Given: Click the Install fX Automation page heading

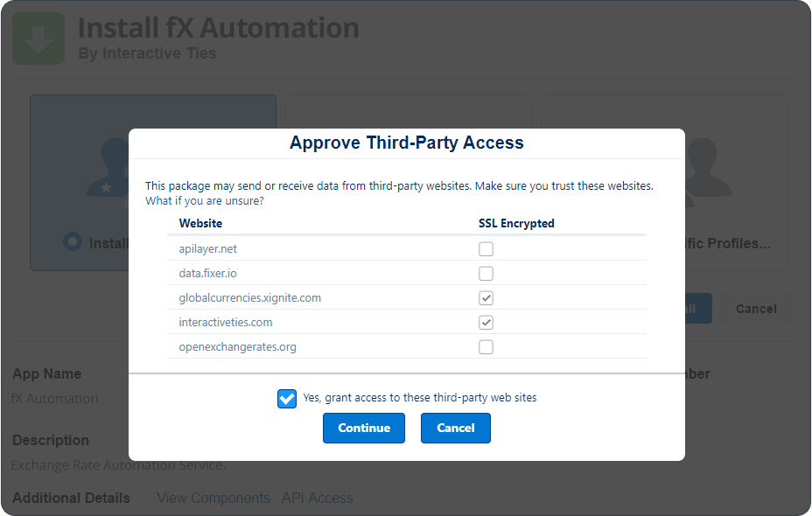Looking at the screenshot, I should point(219,28).
